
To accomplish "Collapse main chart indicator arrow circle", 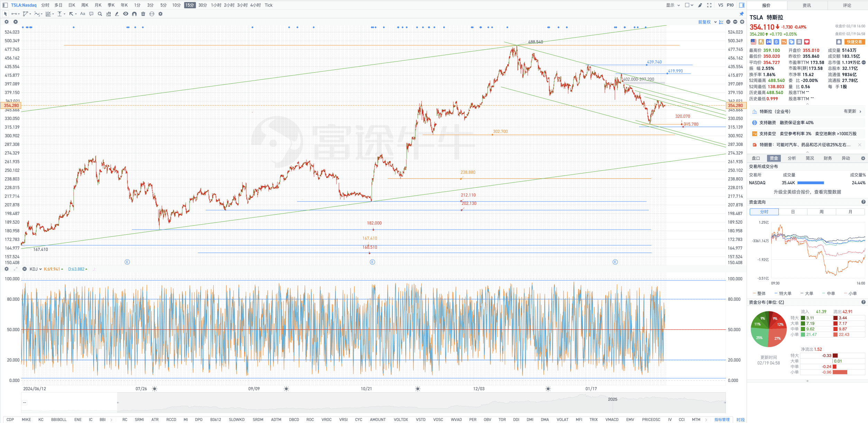I will (x=16, y=22).
